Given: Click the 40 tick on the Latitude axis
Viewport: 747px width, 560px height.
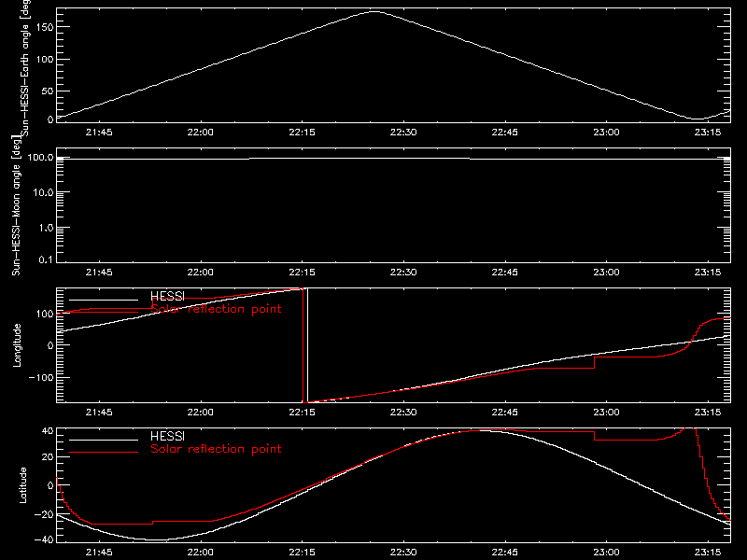Looking at the screenshot, I should (x=48, y=431).
